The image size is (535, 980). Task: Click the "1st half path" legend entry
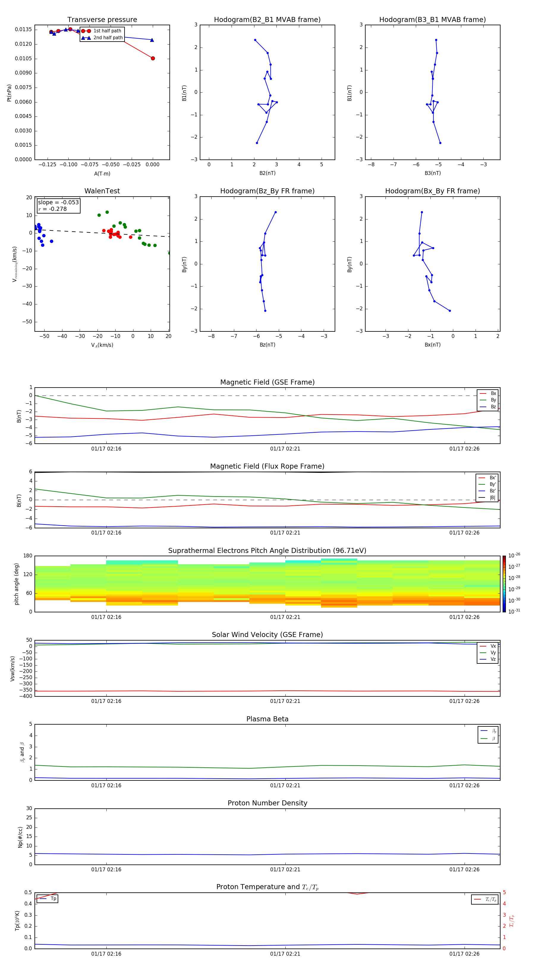pos(101,31)
